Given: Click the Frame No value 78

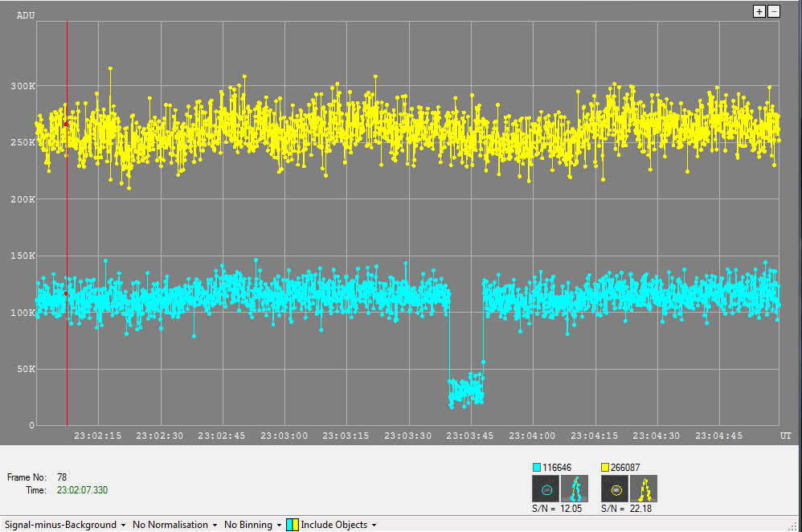Looking at the screenshot, I should pos(62,477).
